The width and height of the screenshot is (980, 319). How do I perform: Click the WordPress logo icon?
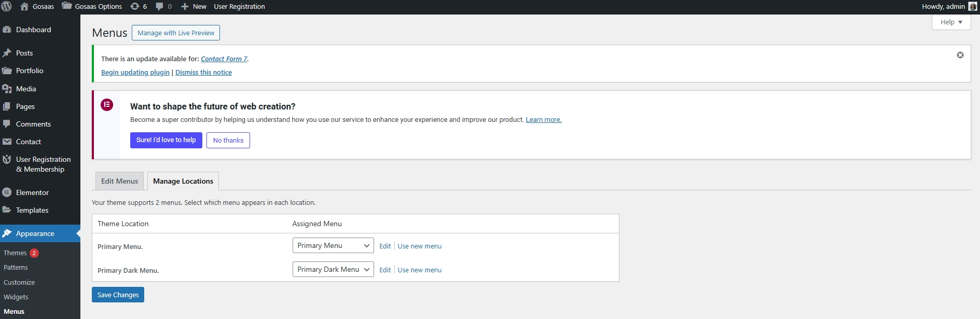tap(7, 7)
